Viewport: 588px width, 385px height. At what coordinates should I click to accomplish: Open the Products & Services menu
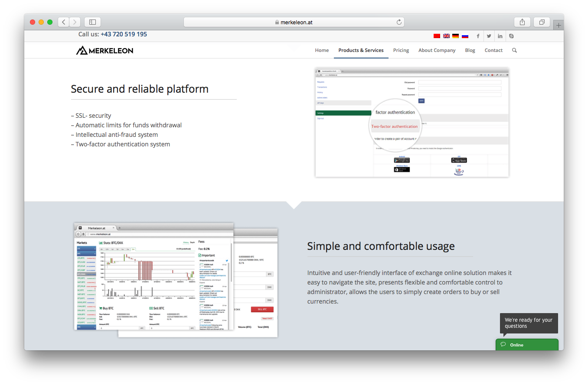click(x=361, y=50)
